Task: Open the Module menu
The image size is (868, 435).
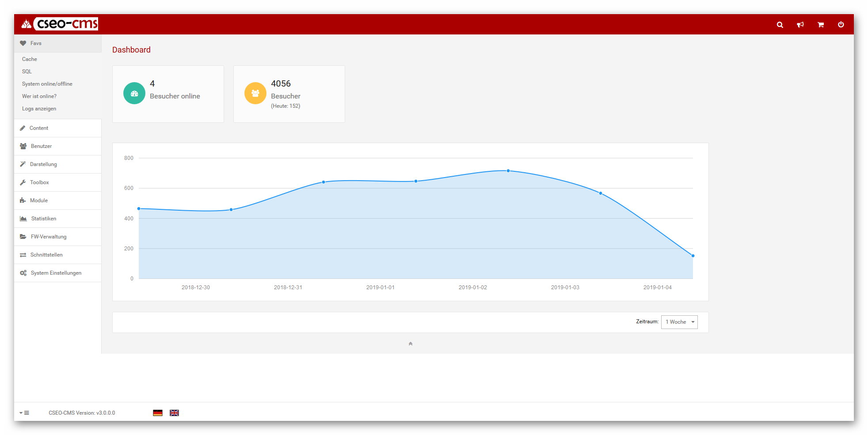Action: [x=58, y=200]
